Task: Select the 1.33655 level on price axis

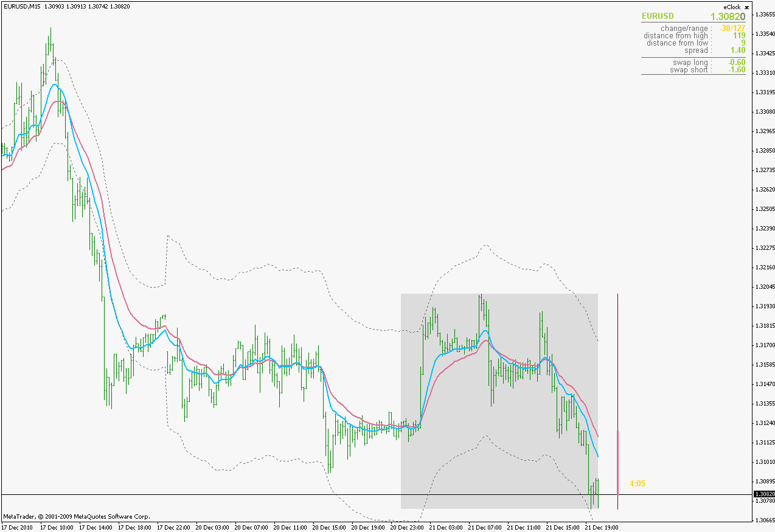Action: tap(765, 15)
